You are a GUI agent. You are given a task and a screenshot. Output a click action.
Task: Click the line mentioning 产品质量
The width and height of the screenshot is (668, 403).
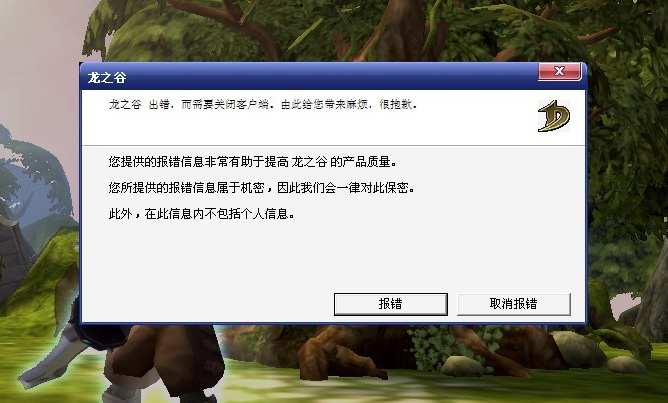(x=253, y=162)
